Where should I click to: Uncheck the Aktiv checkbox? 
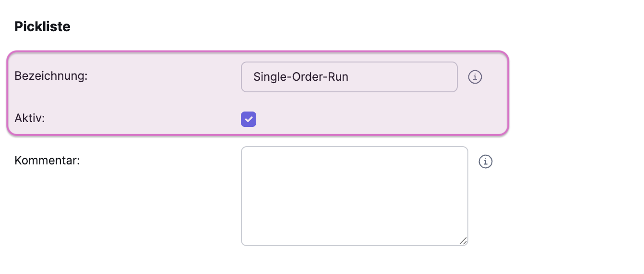coord(249,119)
